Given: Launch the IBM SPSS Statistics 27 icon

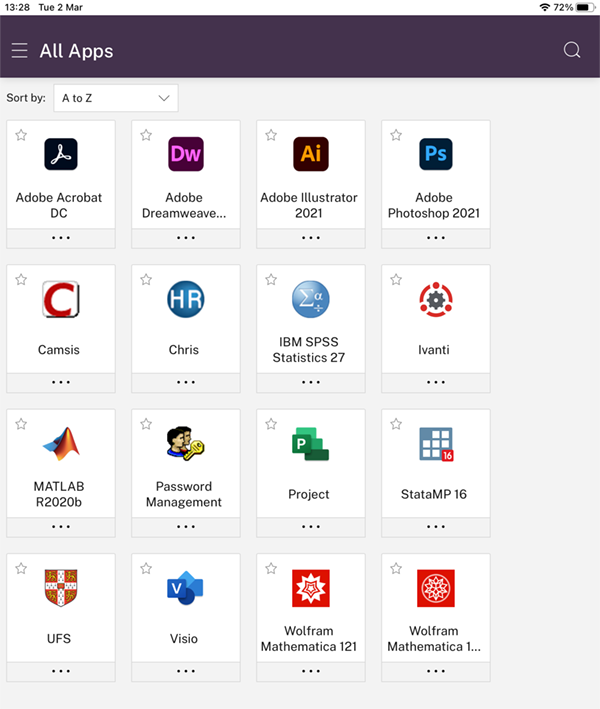Looking at the screenshot, I should pos(311,299).
